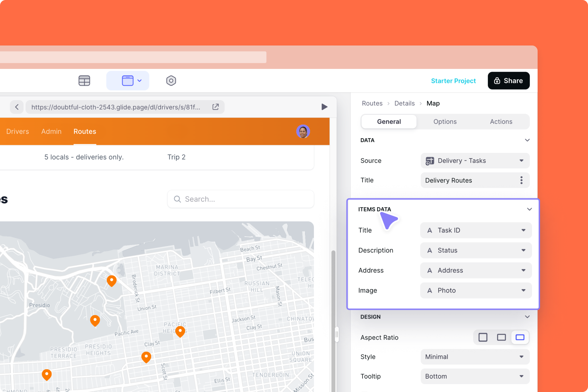Image resolution: width=588 pixels, height=392 pixels.
Task: Click the Share button
Action: click(x=508, y=81)
